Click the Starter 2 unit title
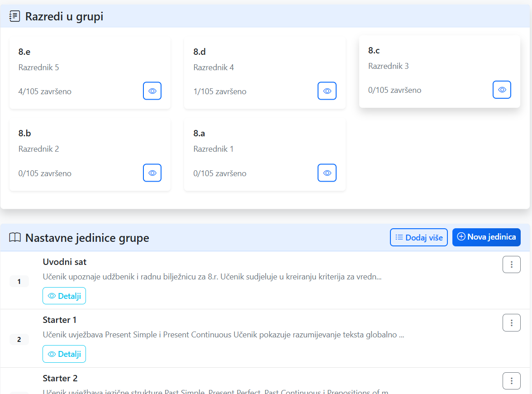 (x=60, y=378)
